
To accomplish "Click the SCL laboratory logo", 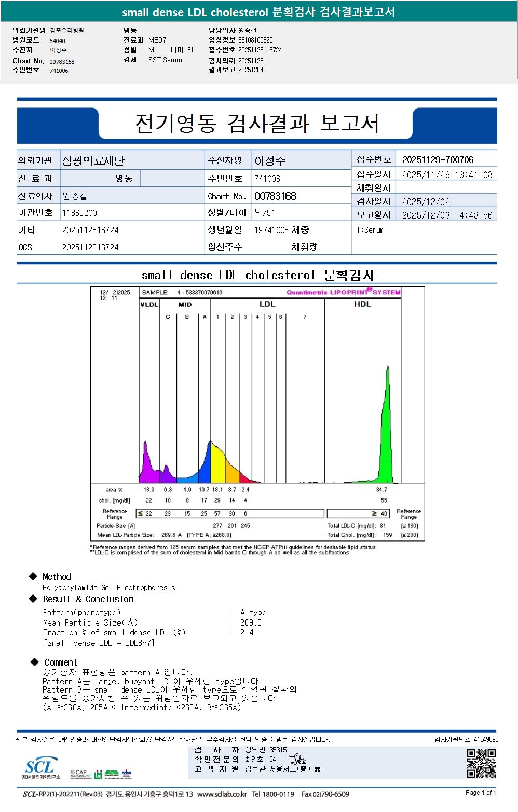I will pyautogui.click(x=40, y=768).
